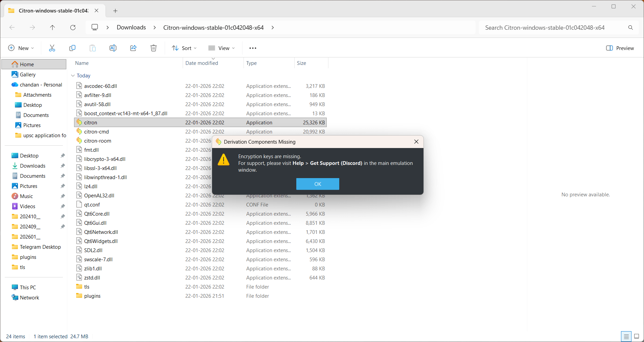
Task: Go back with the left arrow
Action: tap(12, 27)
